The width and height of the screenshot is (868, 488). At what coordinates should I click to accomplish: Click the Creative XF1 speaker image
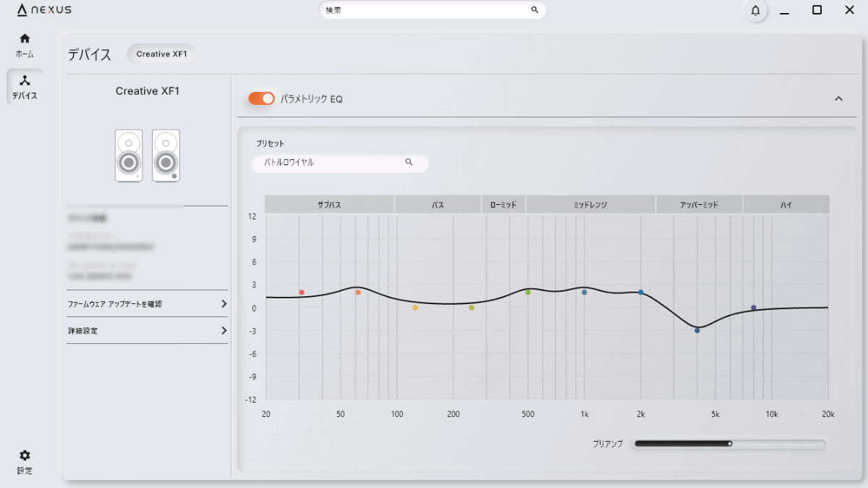pos(148,156)
